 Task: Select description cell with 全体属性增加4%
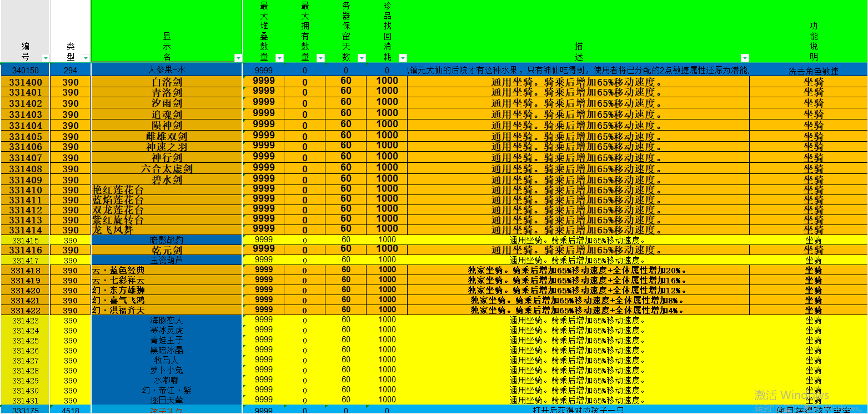pyautogui.click(x=578, y=310)
